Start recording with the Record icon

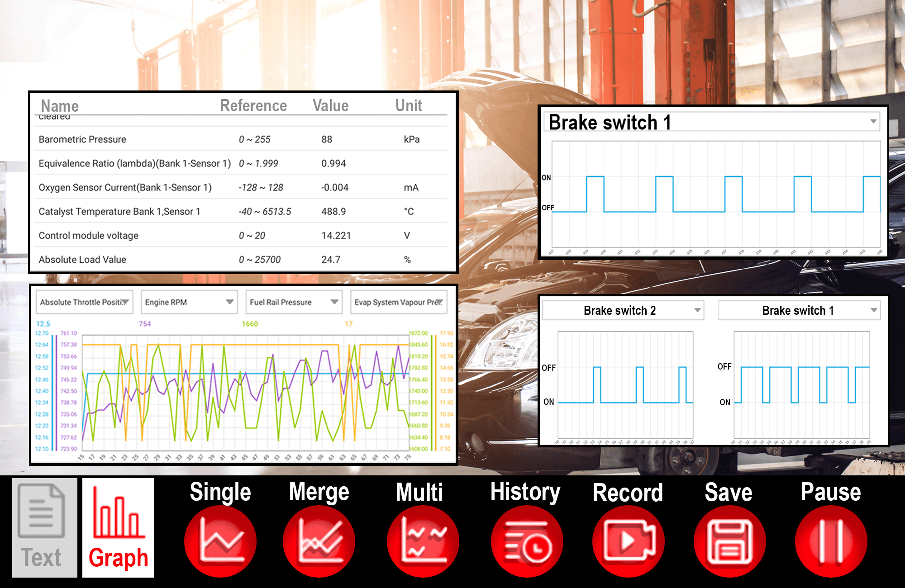(629, 541)
